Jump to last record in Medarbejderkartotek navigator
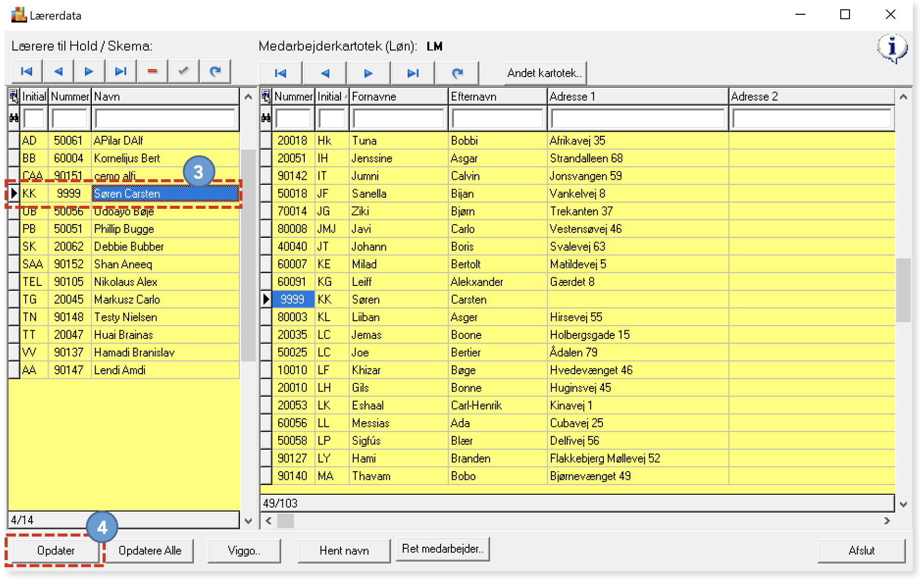Screen dimensions: 924x582 coord(413,73)
